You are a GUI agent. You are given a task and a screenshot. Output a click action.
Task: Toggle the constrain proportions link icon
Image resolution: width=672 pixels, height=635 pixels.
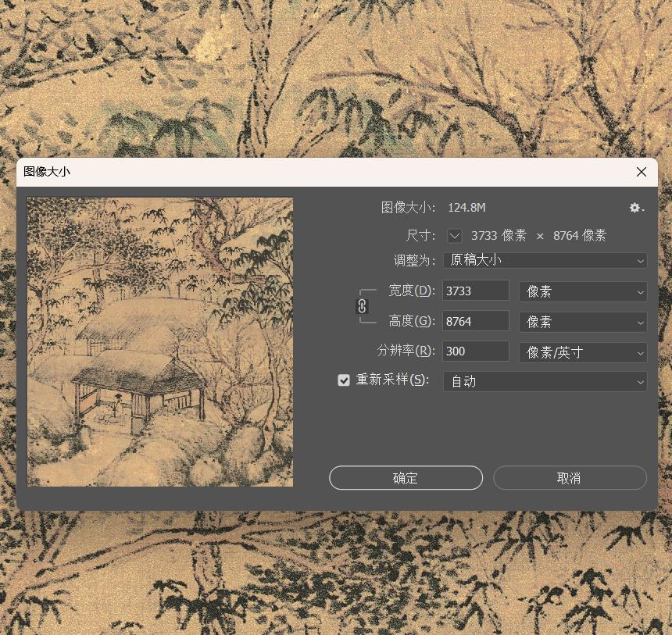(x=362, y=306)
